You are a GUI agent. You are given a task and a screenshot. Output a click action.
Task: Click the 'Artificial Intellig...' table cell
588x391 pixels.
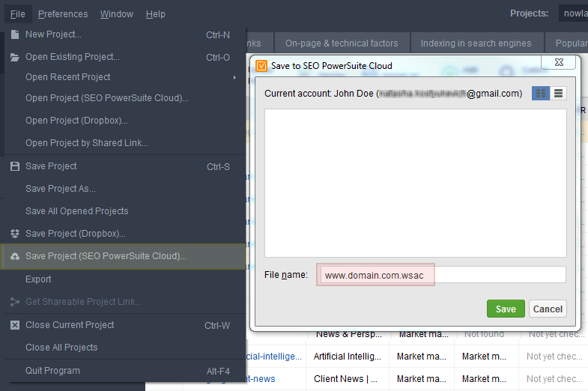(x=348, y=357)
